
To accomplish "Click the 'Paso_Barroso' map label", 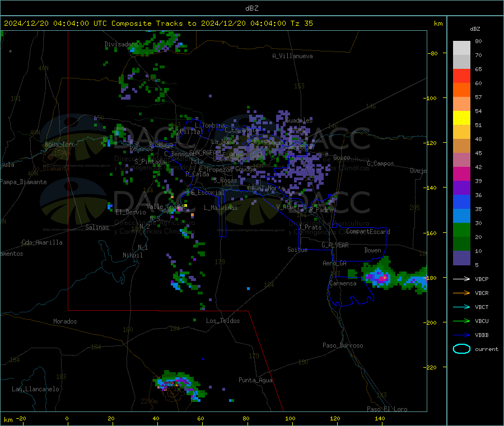I will (x=343, y=345).
